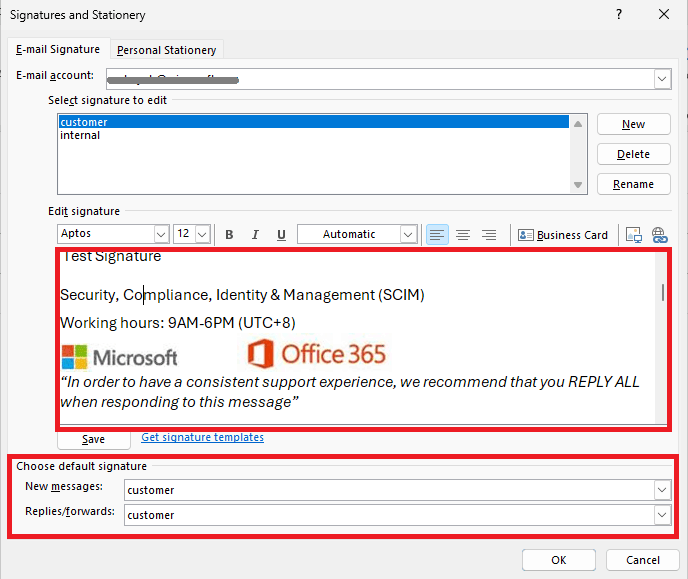Cancel the dialog
The image size is (688, 579).
[642, 560]
